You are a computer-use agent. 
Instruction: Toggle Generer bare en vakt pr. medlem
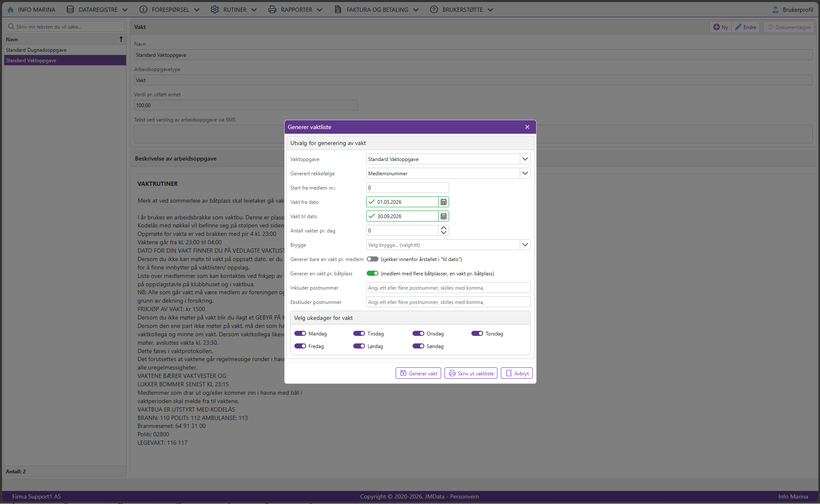pyautogui.click(x=373, y=259)
